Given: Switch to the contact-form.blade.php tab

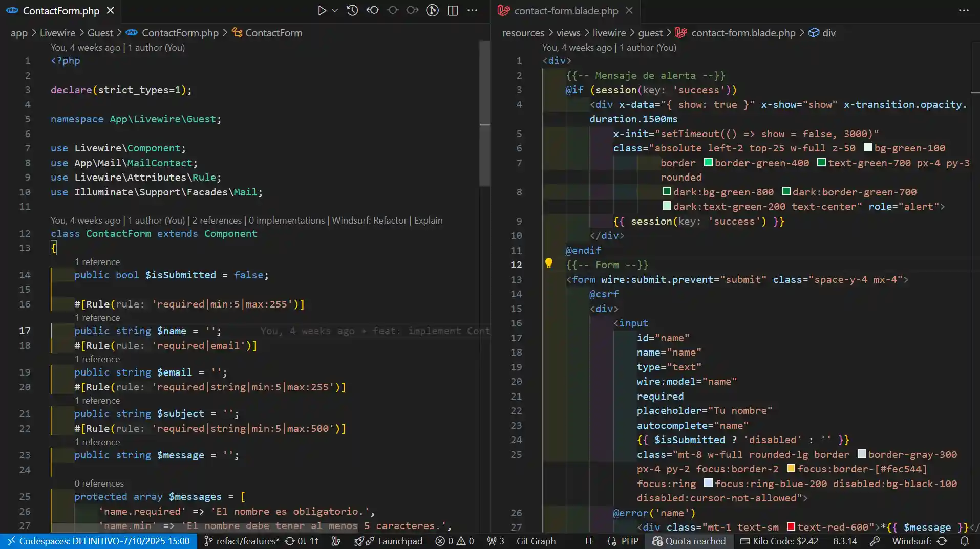Looking at the screenshot, I should point(566,11).
